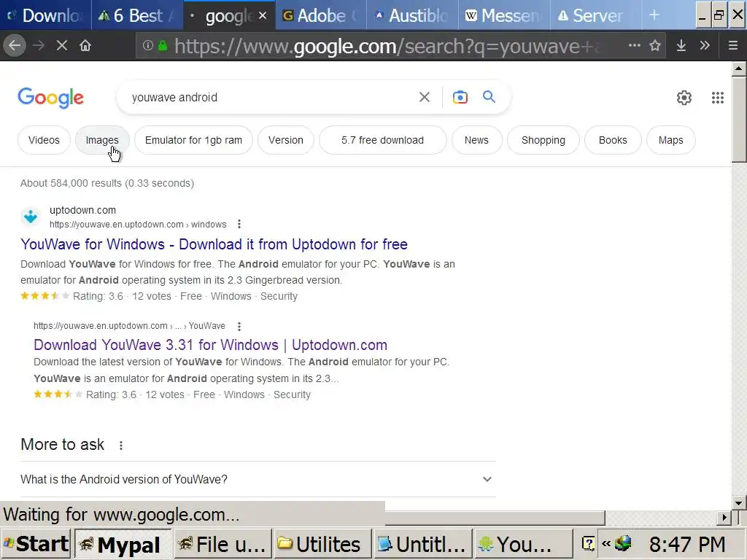Screen dimensions: 747x560
Task: Open options for first uptodown result
Action: [x=239, y=224]
